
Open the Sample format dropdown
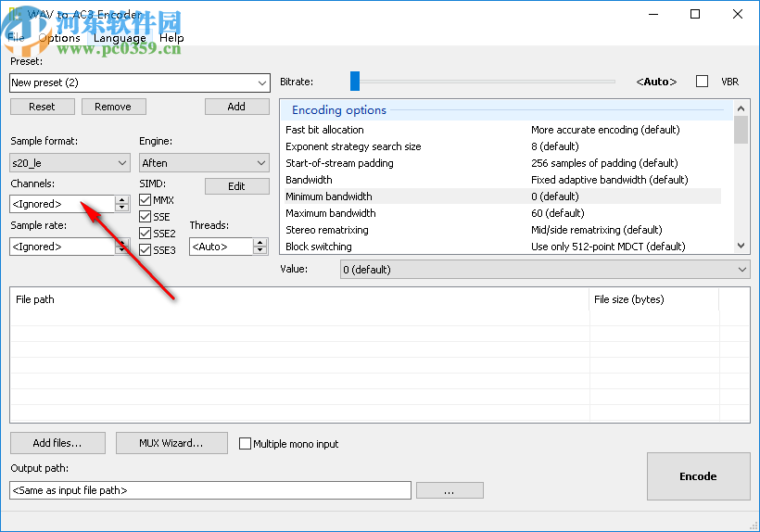point(70,163)
